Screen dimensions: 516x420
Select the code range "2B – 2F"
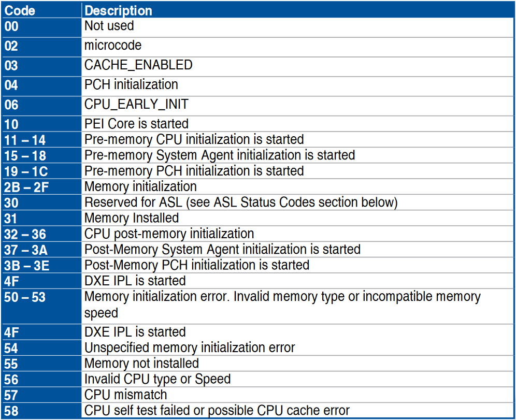point(26,187)
